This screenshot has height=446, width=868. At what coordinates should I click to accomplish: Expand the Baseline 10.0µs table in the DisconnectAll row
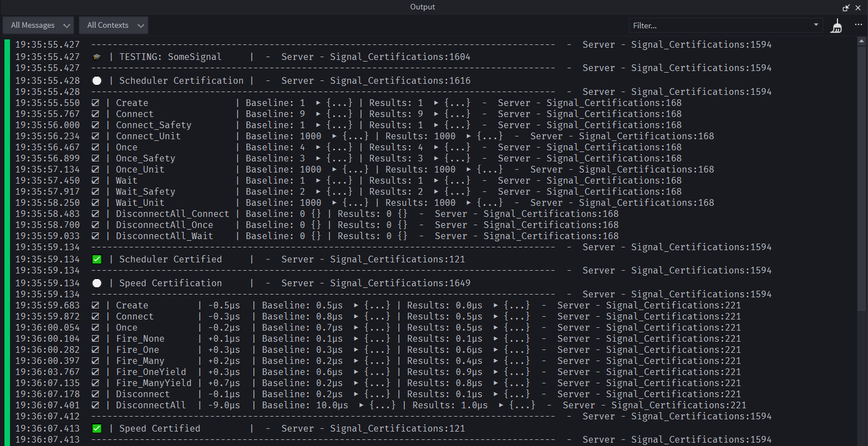point(362,406)
